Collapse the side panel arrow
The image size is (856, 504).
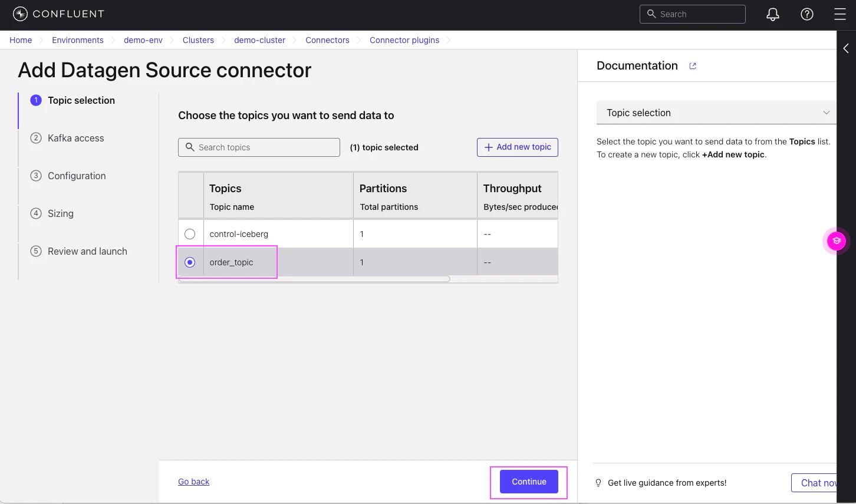846,48
